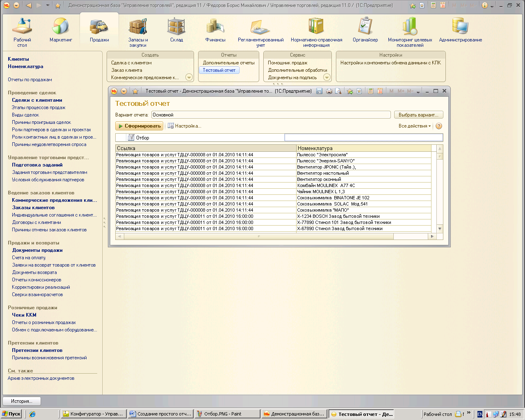Screen dimensions: 525x420
Task: Click the Ссылка column header
Action: pyautogui.click(x=206, y=148)
